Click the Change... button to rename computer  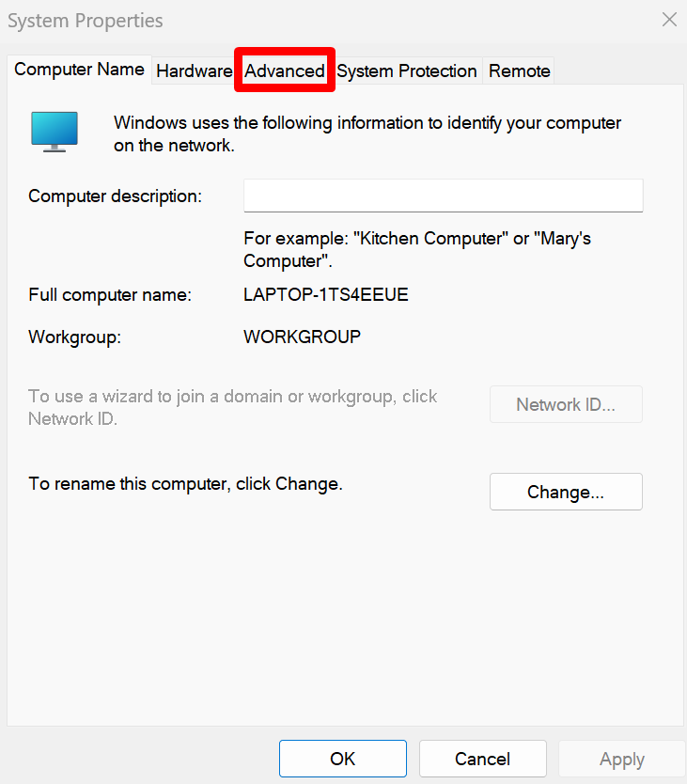pos(566,492)
